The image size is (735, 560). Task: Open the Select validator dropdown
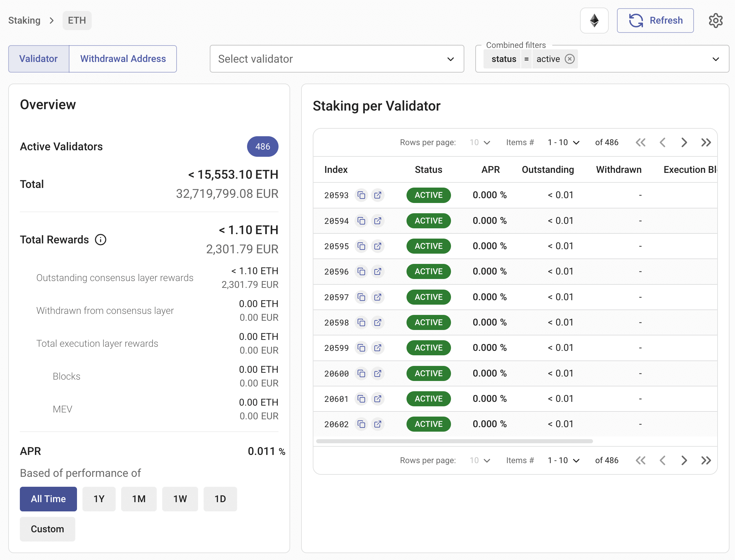pos(337,59)
